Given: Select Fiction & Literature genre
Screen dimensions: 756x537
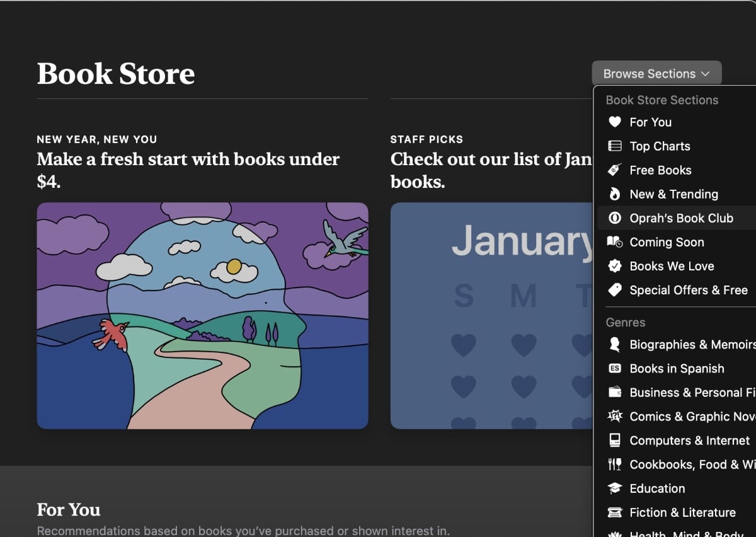Looking at the screenshot, I should click(x=682, y=512).
